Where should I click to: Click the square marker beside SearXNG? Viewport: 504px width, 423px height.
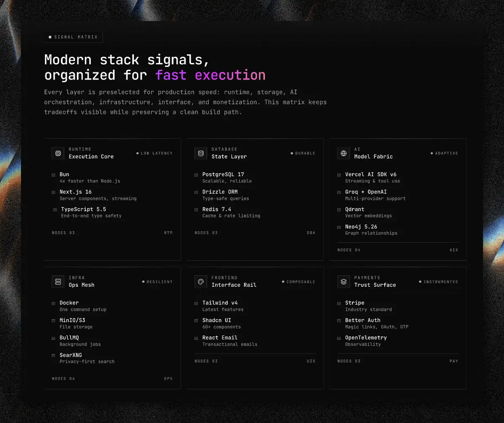pos(53,356)
